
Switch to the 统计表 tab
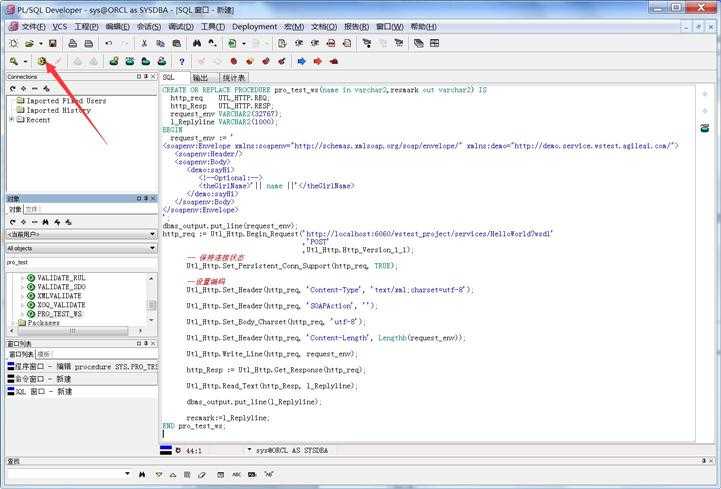point(234,78)
